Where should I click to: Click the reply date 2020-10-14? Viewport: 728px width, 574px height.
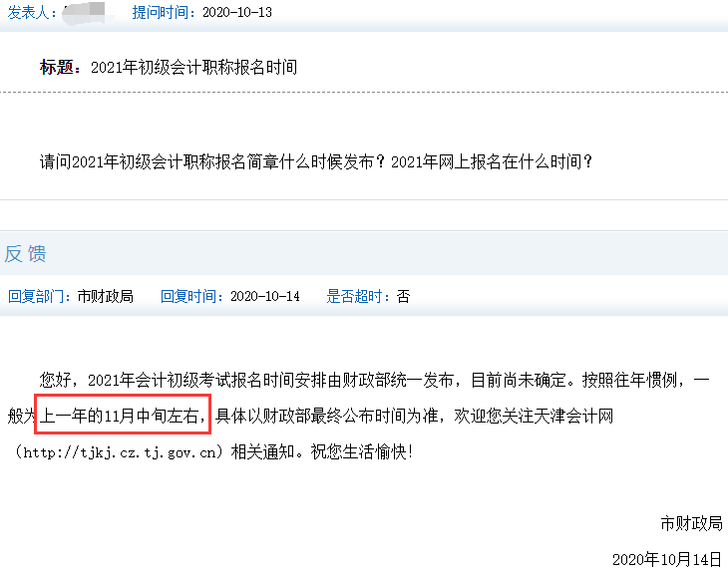[x=265, y=296]
